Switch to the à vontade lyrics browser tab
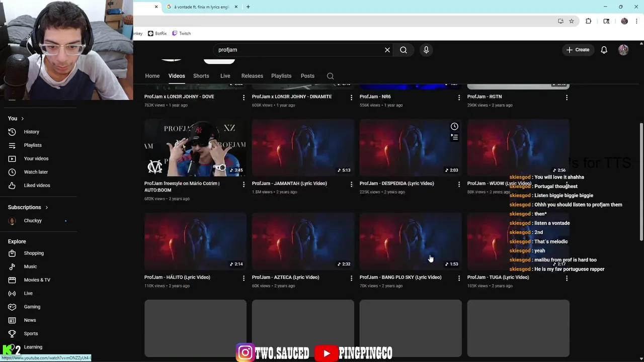Viewport: 644px width, 362px height. pos(201,7)
